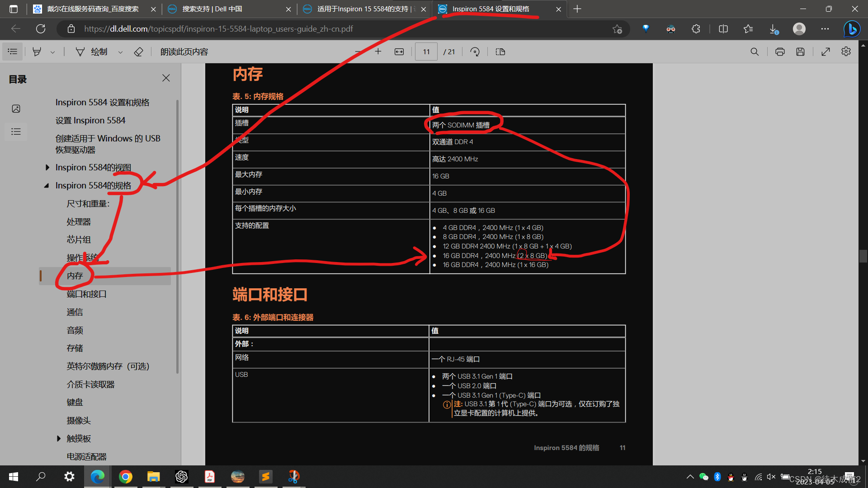The image size is (868, 488).
Task: Go to 芯片组 section in outline
Action: (79, 240)
